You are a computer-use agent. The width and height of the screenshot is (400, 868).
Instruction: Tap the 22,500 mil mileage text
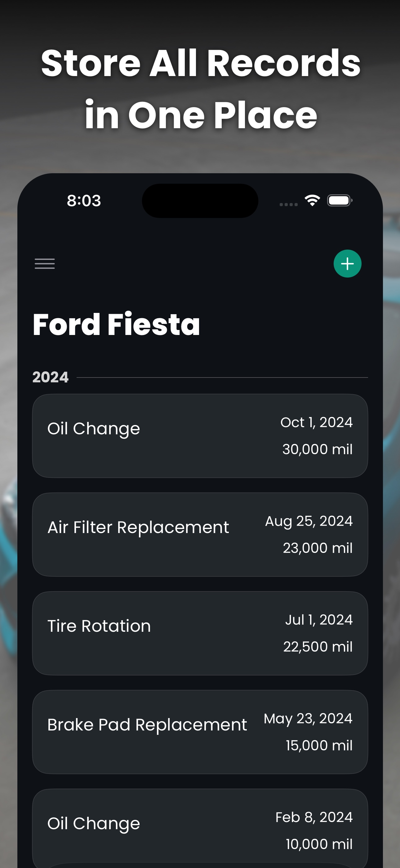pos(318,647)
